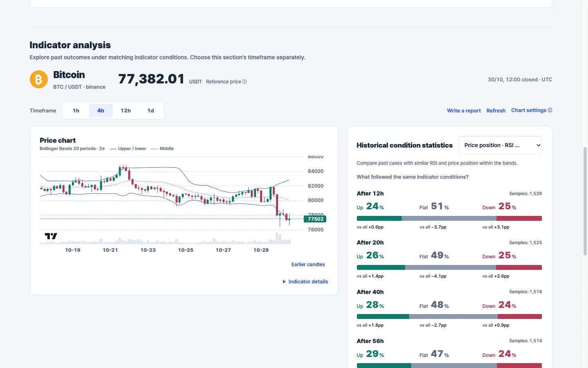Screen dimensions: 588x368
Task: Click the Historical condition statistics heading
Action: pyautogui.click(x=405, y=145)
